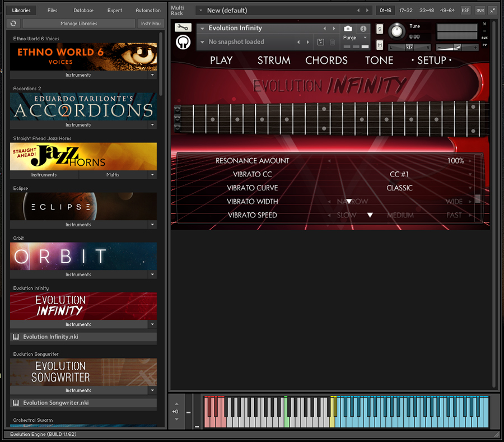The image size is (504, 442).
Task: Open the Vibrato CC dropdown
Action: click(x=470, y=175)
